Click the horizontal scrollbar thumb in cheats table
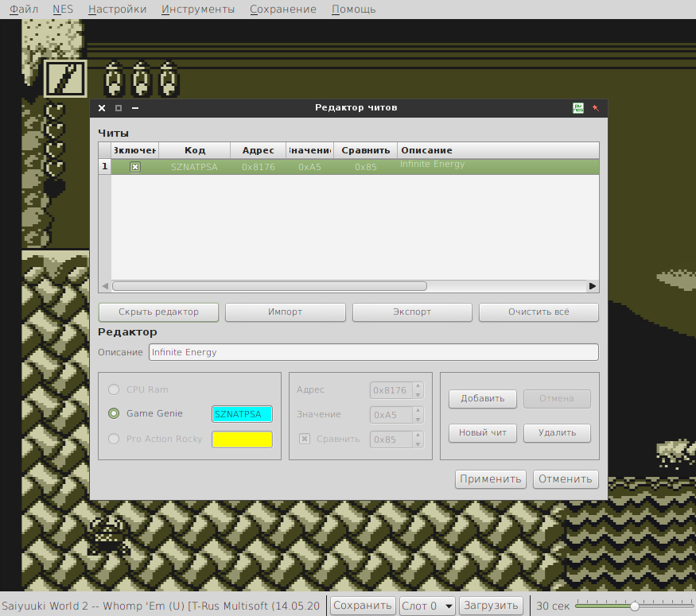696x616 pixels. pos(270,286)
